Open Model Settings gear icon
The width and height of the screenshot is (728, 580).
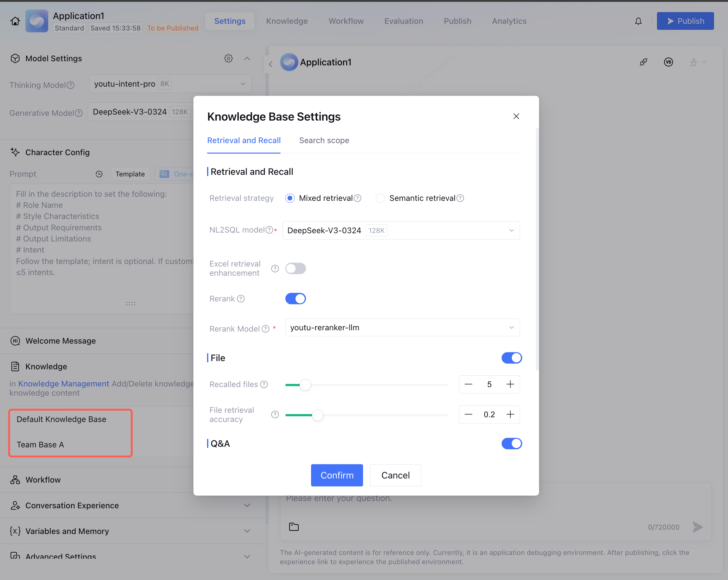(228, 58)
